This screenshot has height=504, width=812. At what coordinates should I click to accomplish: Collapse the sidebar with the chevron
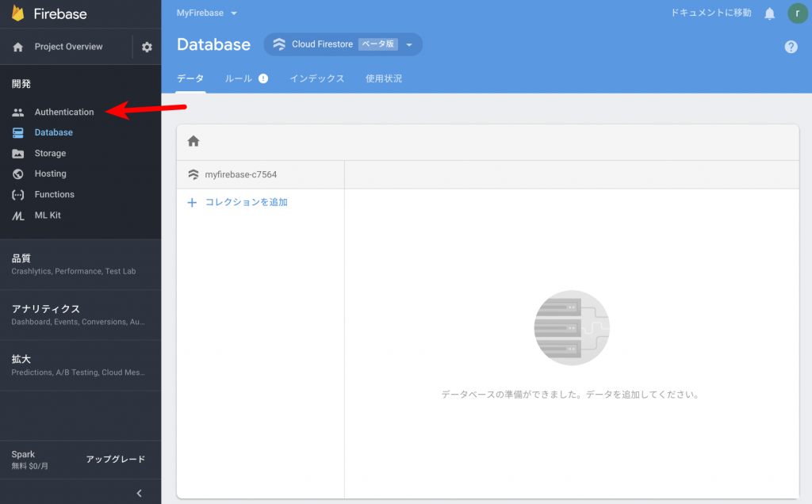(x=140, y=492)
